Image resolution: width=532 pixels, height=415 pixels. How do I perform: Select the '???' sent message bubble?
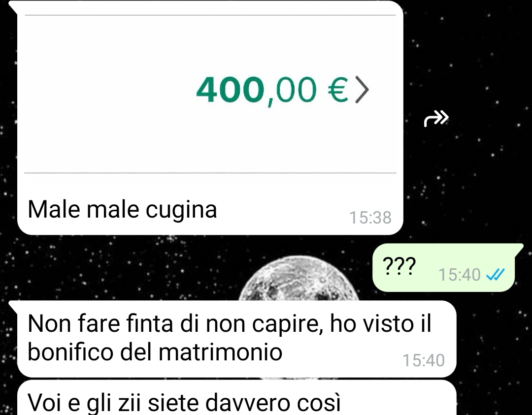click(x=444, y=267)
